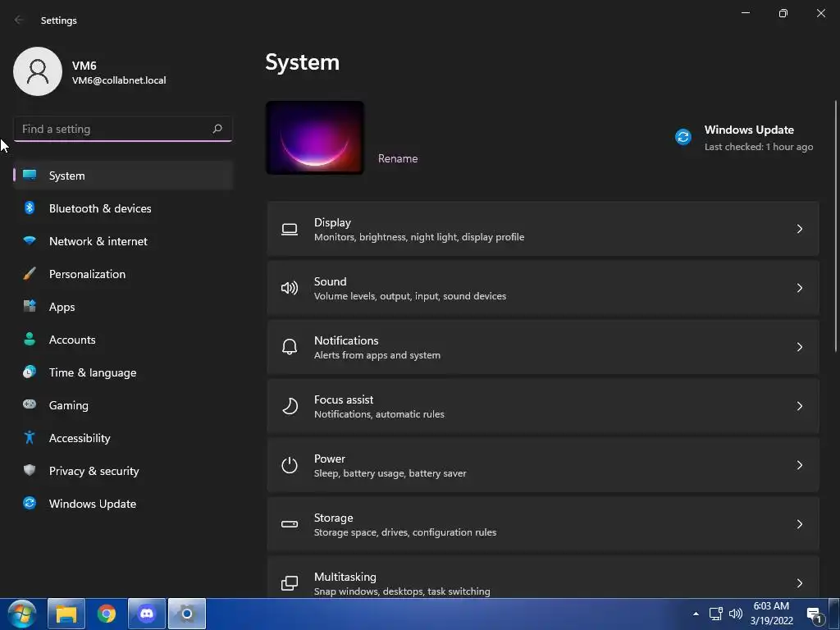Click the Display laptop icon
The height and width of the screenshot is (630, 840).
[x=290, y=230]
